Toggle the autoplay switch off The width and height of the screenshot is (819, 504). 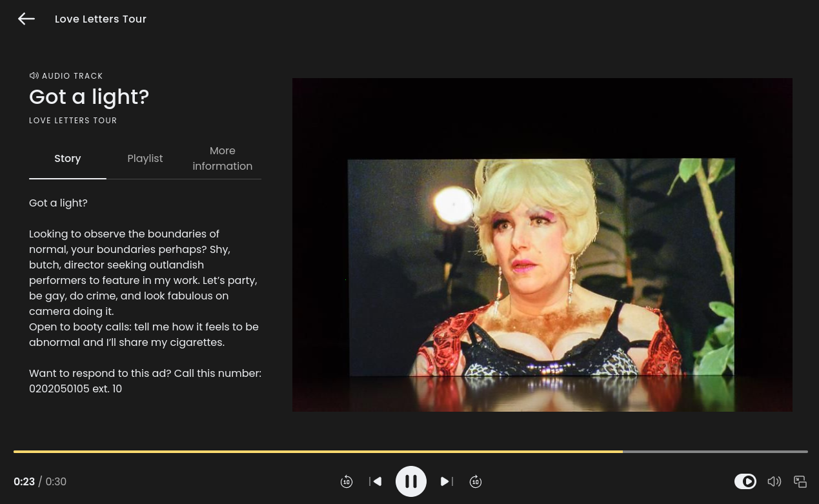(745, 481)
